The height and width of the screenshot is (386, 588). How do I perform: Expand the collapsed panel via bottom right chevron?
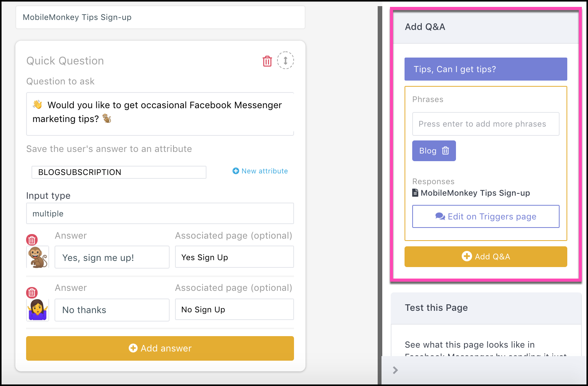(395, 370)
